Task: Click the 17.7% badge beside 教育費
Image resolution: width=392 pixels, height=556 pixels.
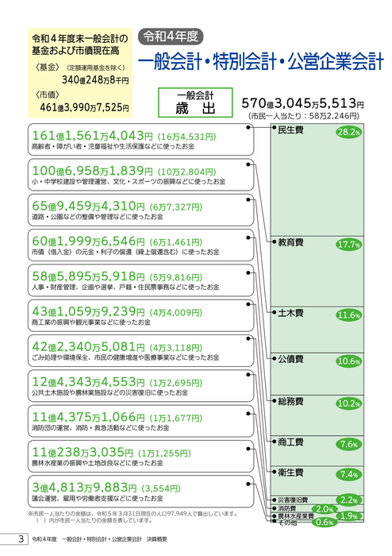Action: pos(349,245)
